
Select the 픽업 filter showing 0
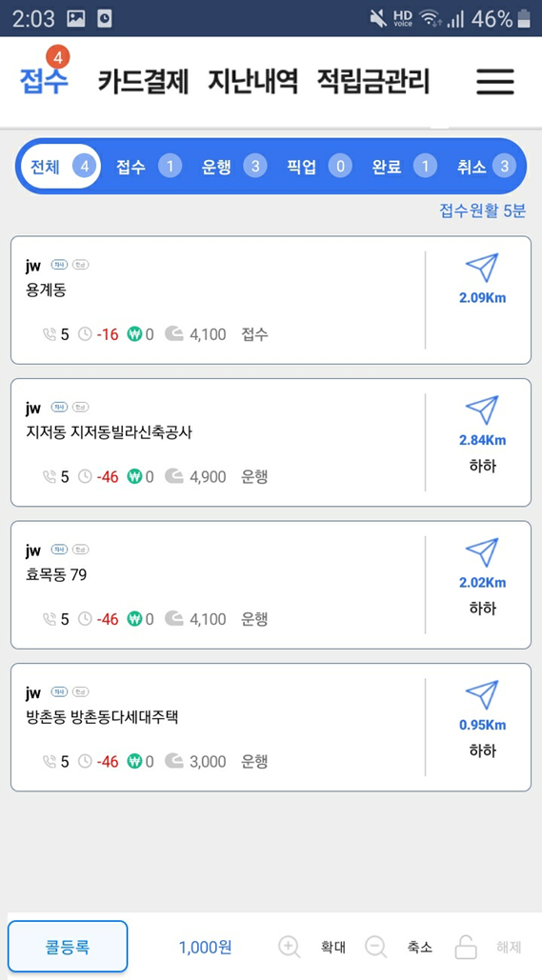pyautogui.click(x=319, y=167)
